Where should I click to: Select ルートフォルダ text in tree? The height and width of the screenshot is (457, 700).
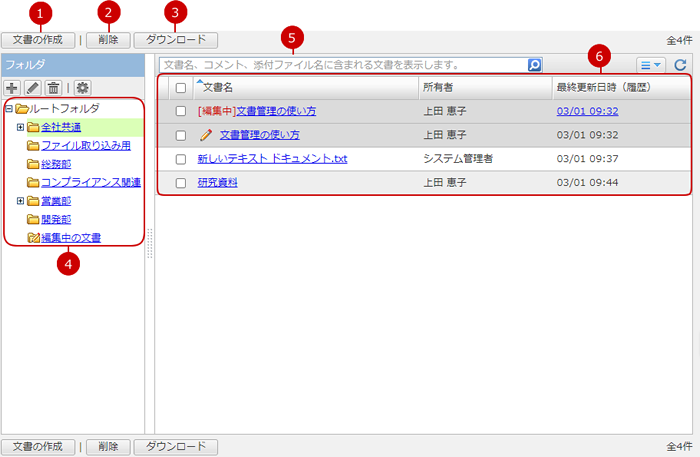(x=64, y=108)
